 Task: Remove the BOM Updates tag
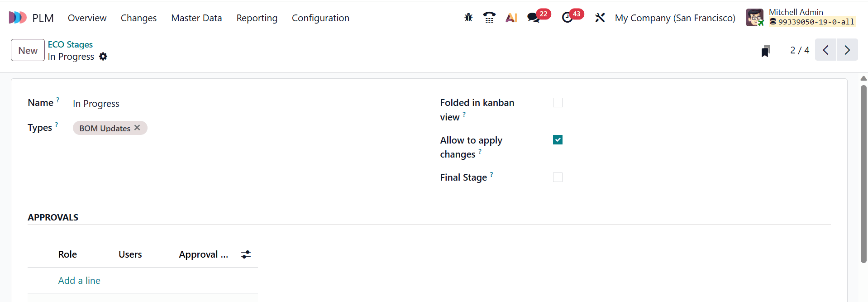pyautogui.click(x=137, y=128)
